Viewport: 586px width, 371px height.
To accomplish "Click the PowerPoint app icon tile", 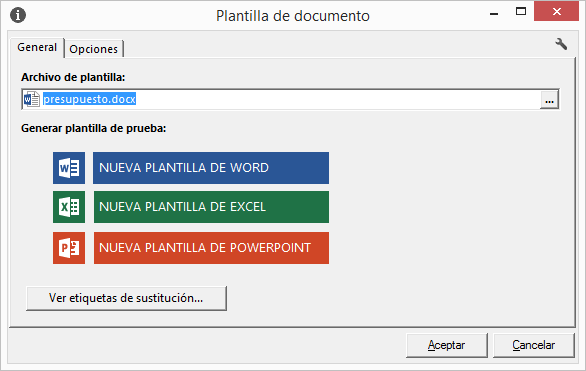I will point(69,248).
